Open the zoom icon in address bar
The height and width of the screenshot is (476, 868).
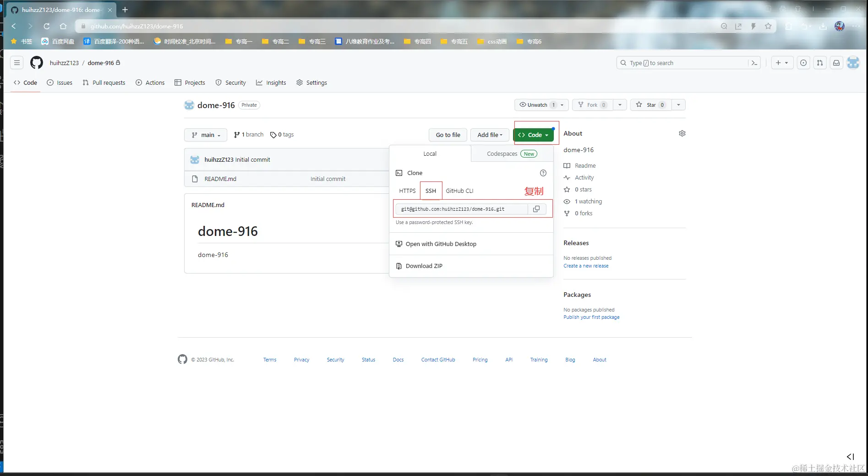pyautogui.click(x=724, y=26)
